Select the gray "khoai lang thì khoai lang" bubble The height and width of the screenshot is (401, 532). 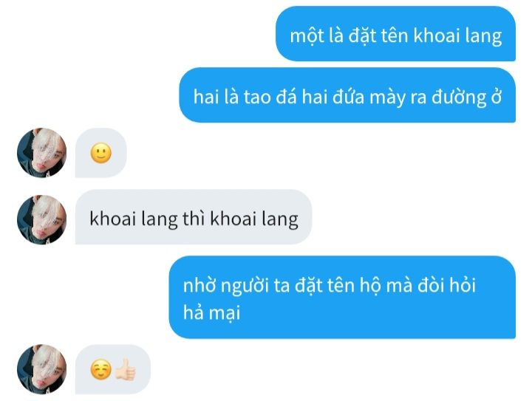[x=194, y=217]
